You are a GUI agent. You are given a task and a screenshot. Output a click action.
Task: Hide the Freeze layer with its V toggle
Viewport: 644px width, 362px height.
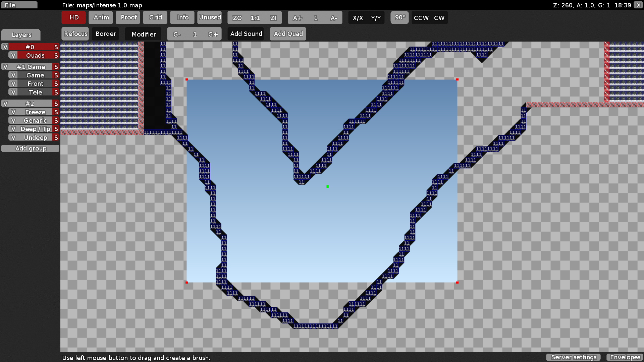pos(13,112)
